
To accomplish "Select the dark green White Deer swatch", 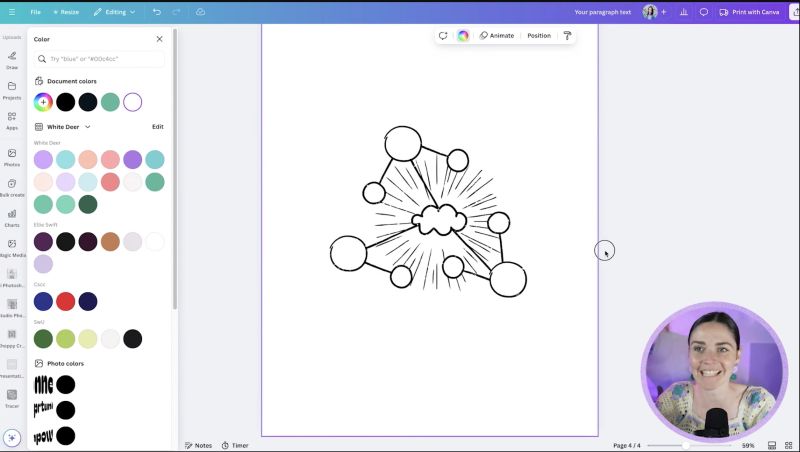I will point(88,205).
